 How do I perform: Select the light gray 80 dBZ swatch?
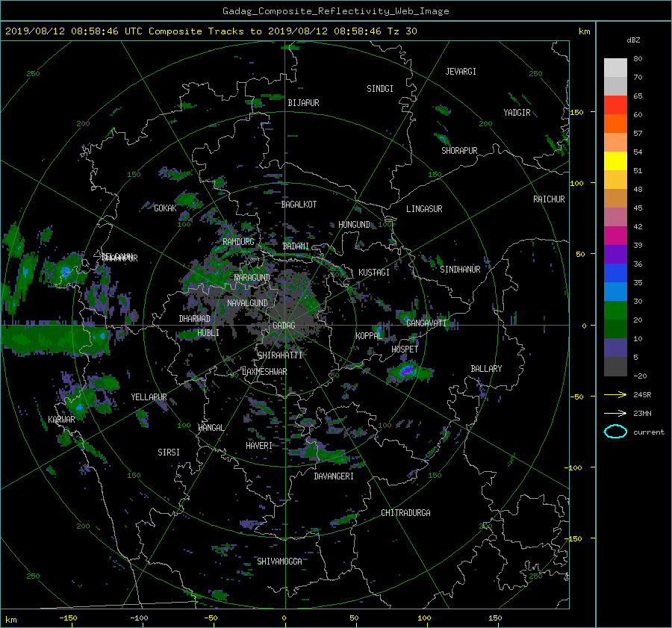point(615,67)
